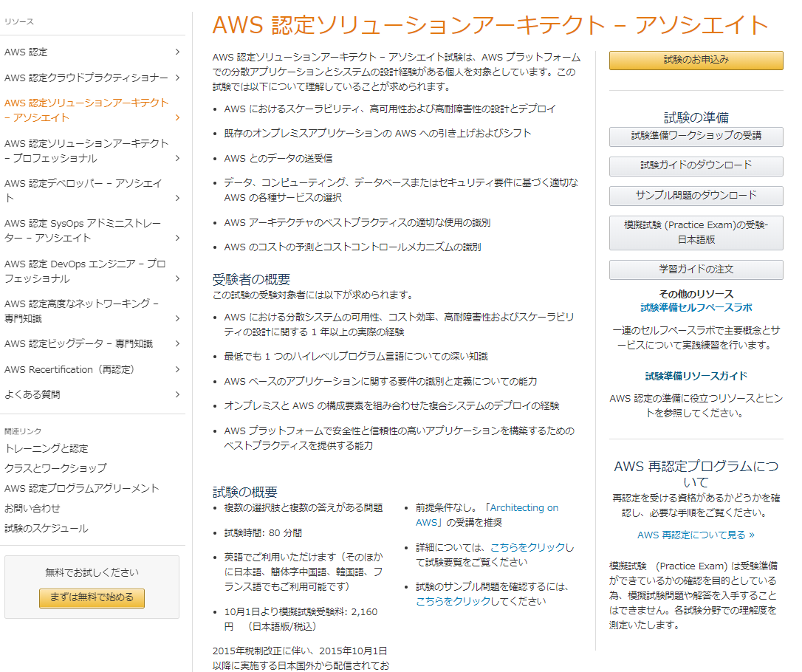Open AWS 認定デベロッパー – アソシエイト item
The height and width of the screenshot is (672, 802).
(83, 191)
